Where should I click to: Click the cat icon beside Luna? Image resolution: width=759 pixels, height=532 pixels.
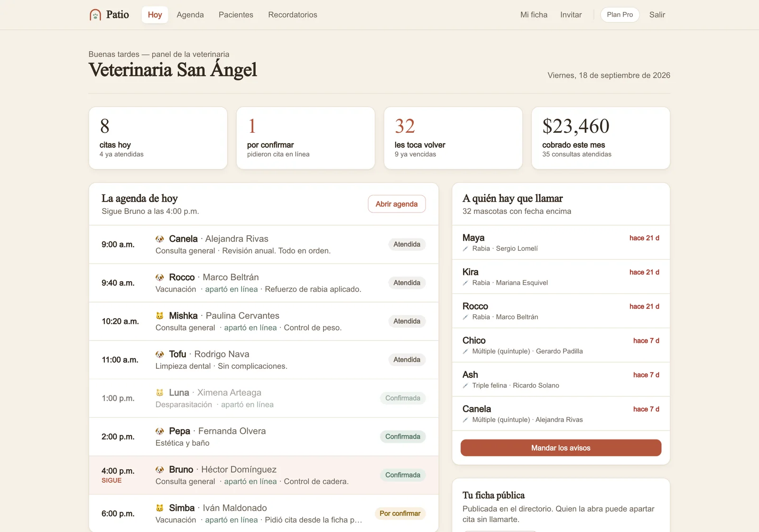coord(160,393)
